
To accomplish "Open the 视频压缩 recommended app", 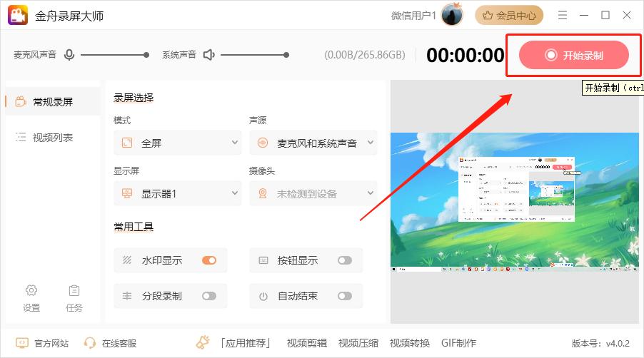I will 358,343.
